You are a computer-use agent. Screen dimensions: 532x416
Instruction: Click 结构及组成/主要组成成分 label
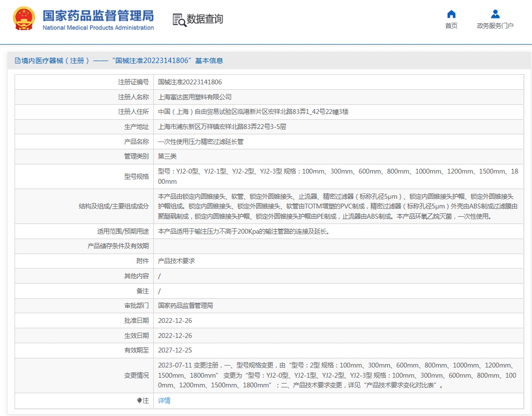(x=113, y=207)
